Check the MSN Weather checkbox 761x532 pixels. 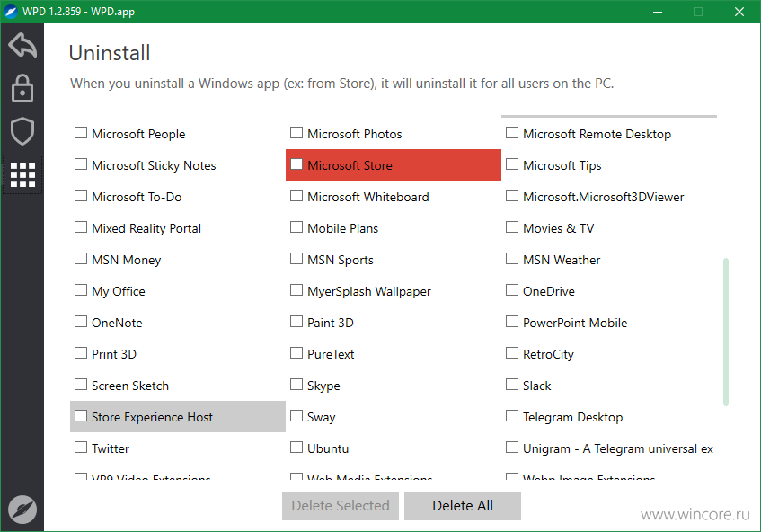(x=511, y=259)
